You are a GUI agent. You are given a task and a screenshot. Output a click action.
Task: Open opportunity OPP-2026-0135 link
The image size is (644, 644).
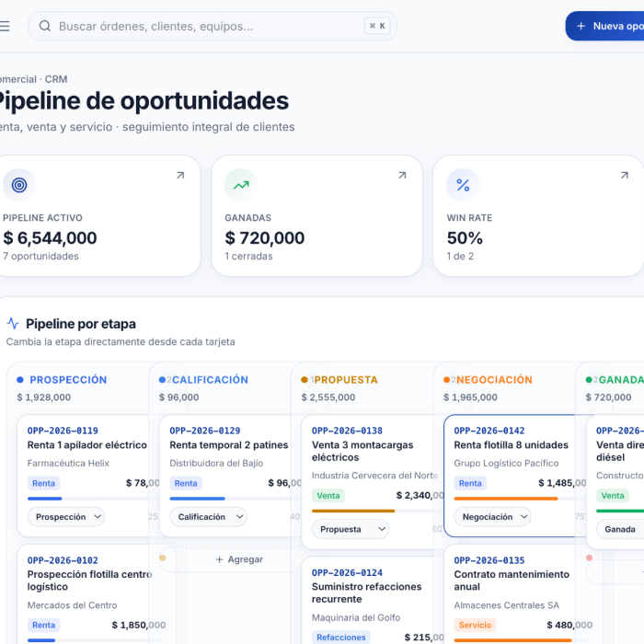pos(489,560)
